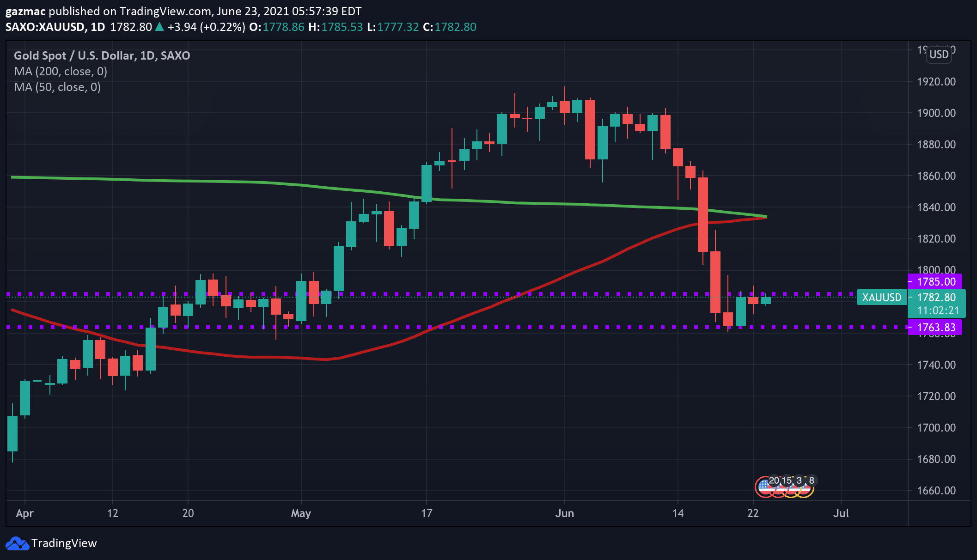The height and width of the screenshot is (560, 977).
Task: Open US economic event badge numbered 20
Action: (765, 487)
